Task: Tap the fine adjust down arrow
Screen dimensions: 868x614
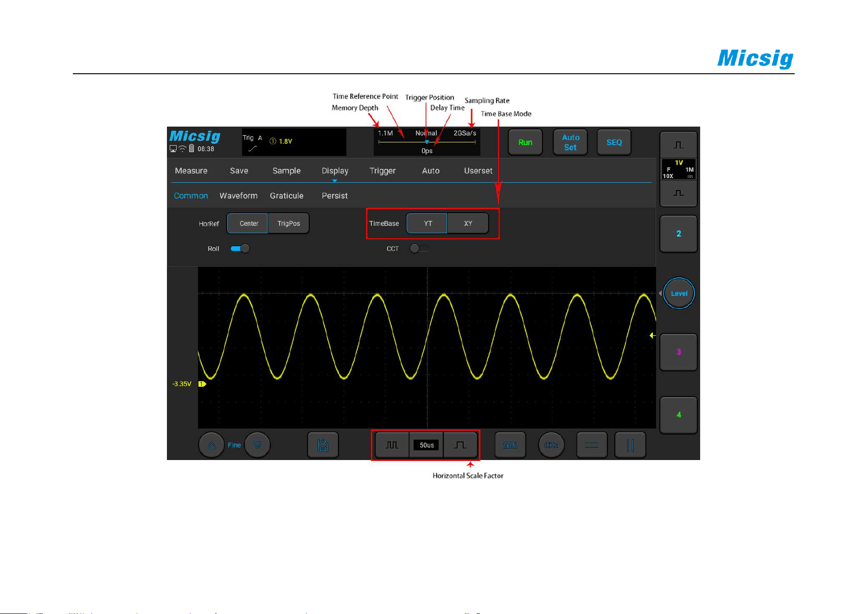Action: (x=257, y=445)
